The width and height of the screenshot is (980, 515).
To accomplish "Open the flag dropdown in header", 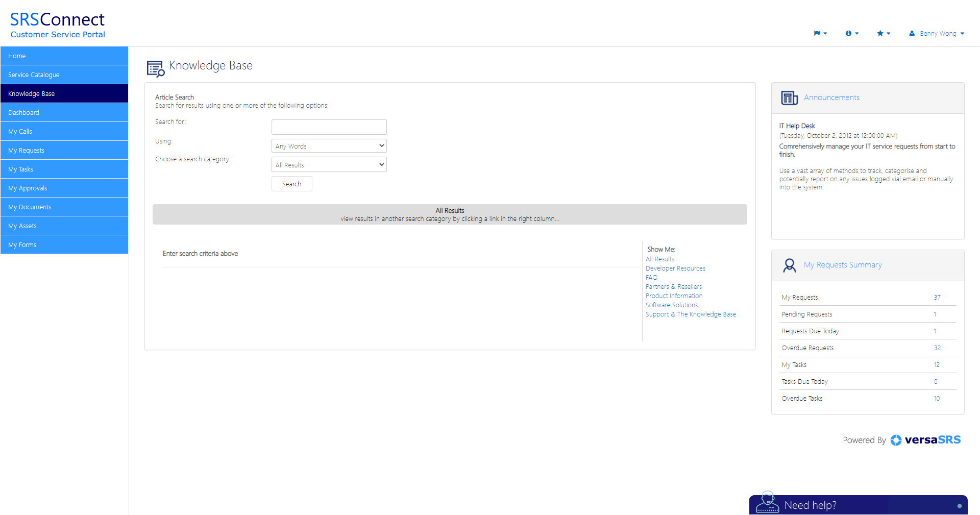I will 820,34.
